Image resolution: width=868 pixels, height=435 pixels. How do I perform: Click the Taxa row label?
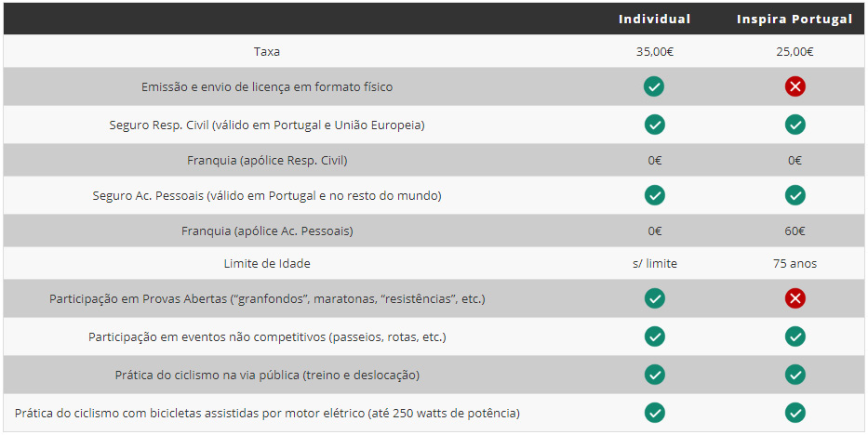pyautogui.click(x=267, y=52)
